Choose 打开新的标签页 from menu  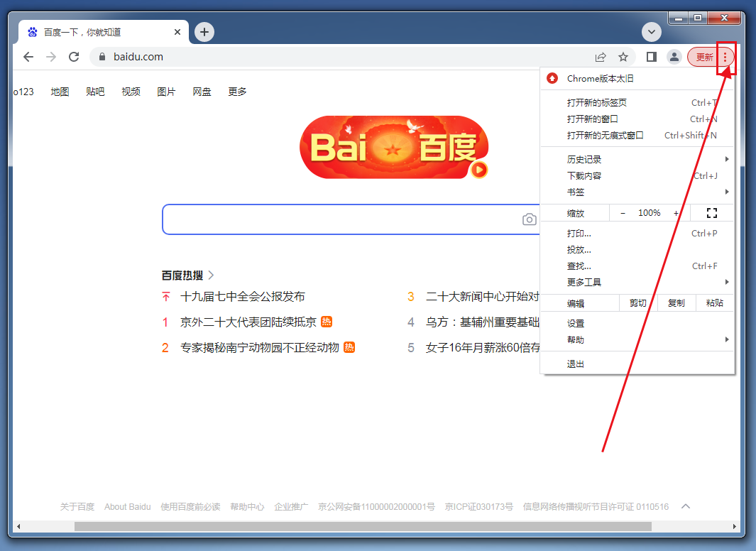click(637, 103)
